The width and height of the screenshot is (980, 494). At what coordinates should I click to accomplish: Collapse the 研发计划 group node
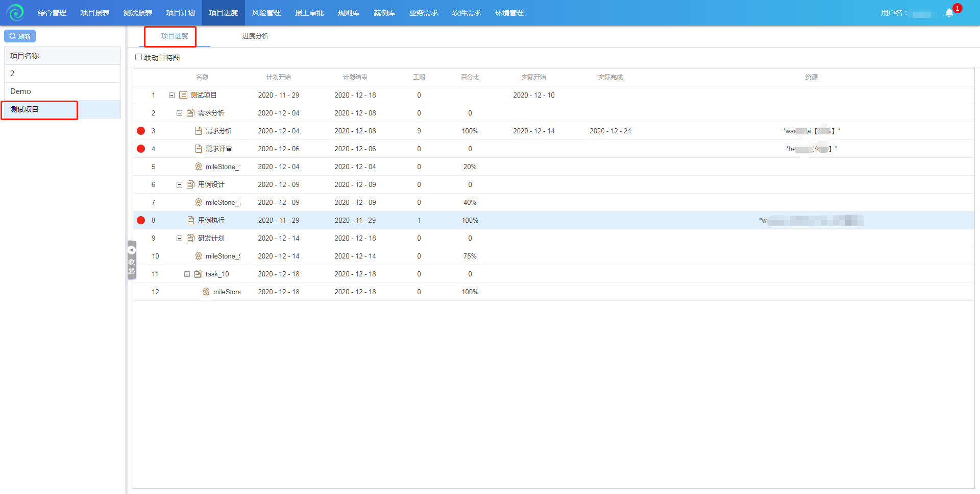(x=179, y=238)
